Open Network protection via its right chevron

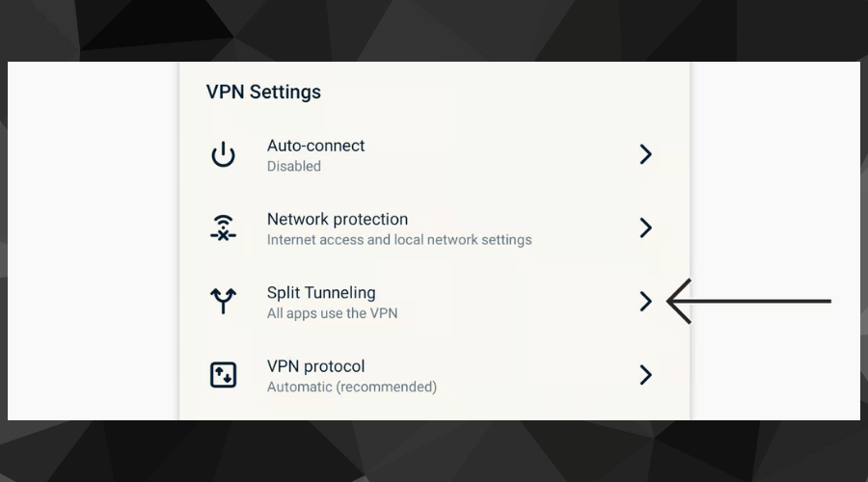click(x=645, y=228)
